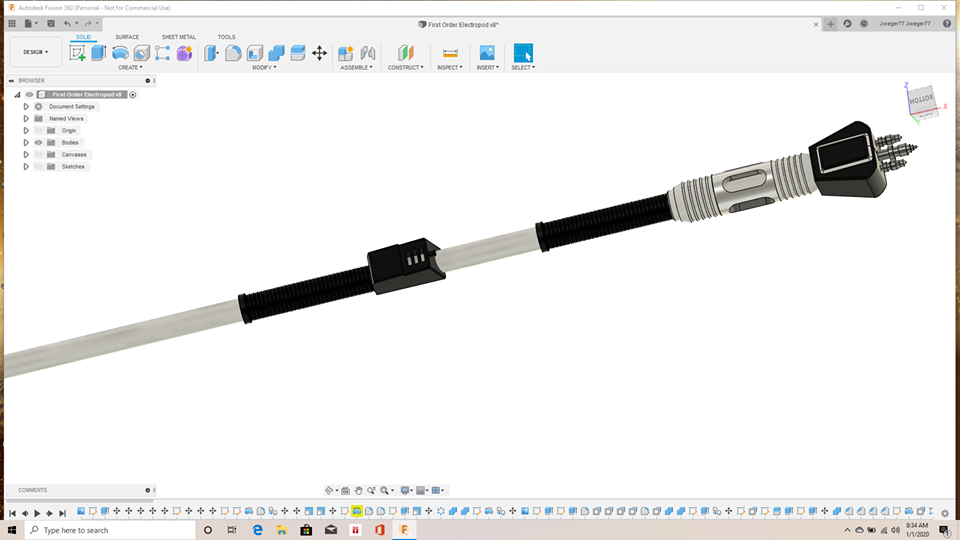Activate the root component radio button
This screenshot has width=960, height=540.
point(133,94)
